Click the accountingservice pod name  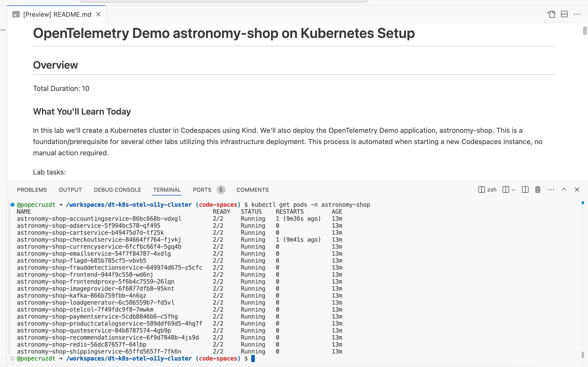click(x=99, y=219)
